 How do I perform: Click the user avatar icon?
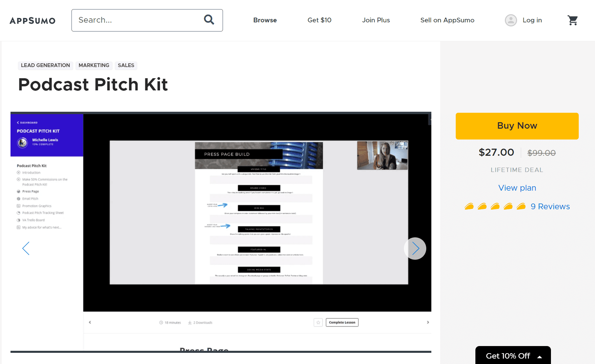(x=511, y=20)
